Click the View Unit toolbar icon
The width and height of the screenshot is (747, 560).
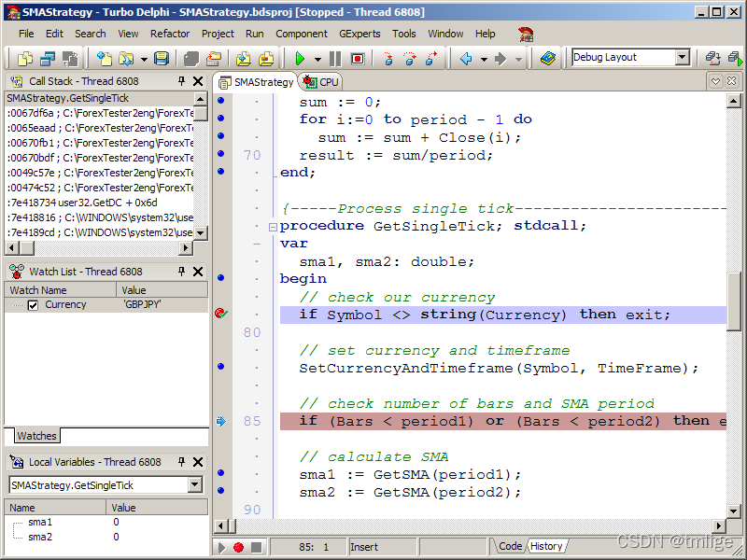(x=25, y=59)
